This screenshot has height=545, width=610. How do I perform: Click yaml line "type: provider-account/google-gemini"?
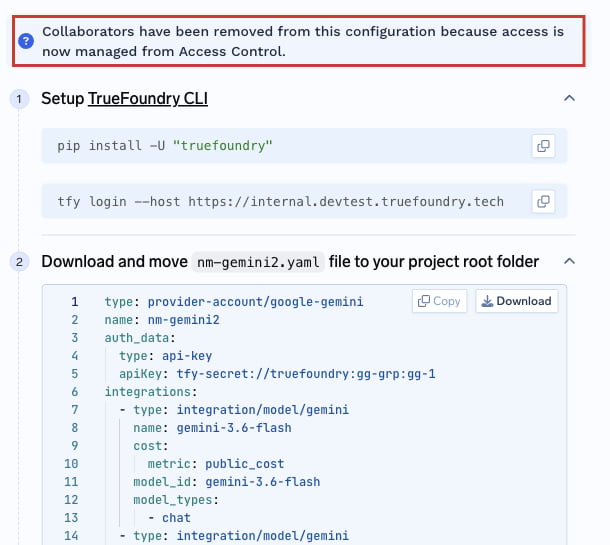pos(234,302)
